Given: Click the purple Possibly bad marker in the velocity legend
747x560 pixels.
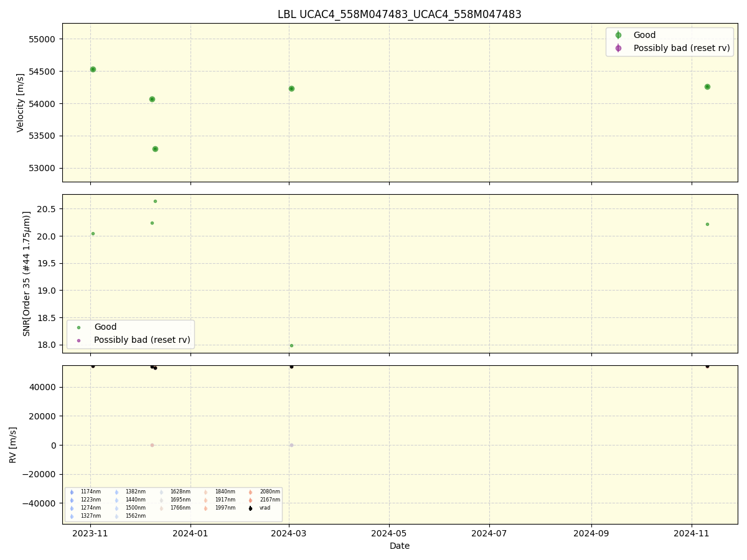Looking at the screenshot, I should pyautogui.click(x=618, y=48).
